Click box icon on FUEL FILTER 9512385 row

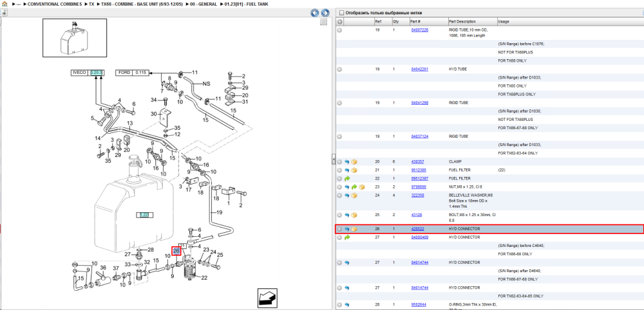(x=354, y=170)
